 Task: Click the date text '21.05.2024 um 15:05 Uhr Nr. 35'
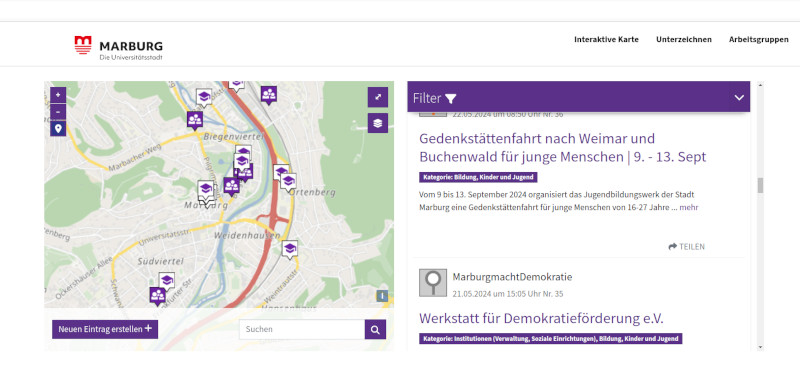click(x=508, y=294)
